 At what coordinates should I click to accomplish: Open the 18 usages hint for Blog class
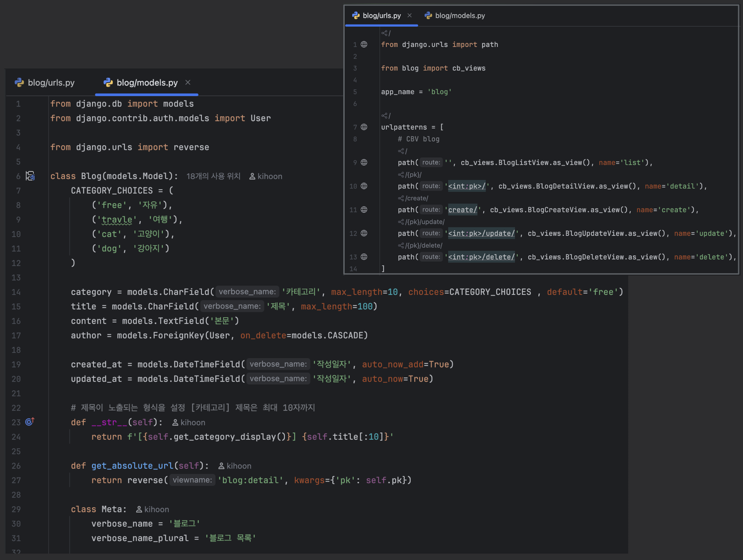213,176
